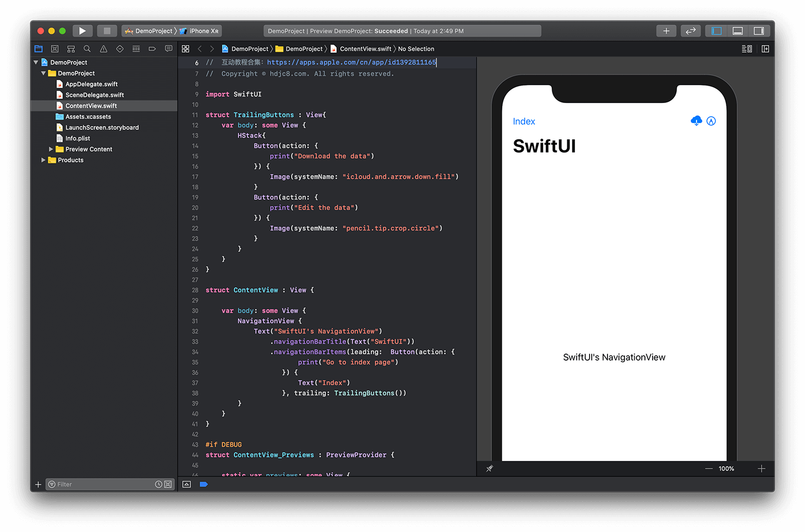Click the 100% zoom level

click(x=726, y=469)
